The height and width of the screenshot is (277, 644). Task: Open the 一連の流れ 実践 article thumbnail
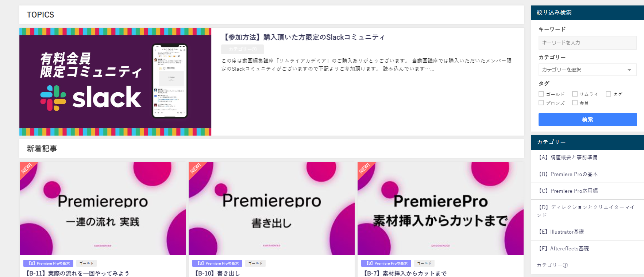point(103,208)
